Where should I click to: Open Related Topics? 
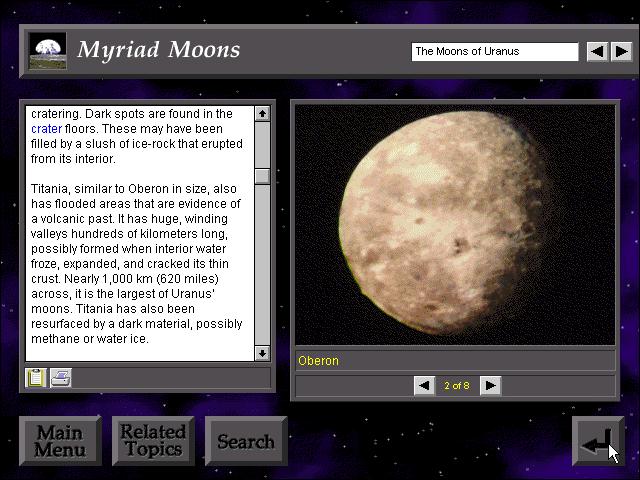153,441
